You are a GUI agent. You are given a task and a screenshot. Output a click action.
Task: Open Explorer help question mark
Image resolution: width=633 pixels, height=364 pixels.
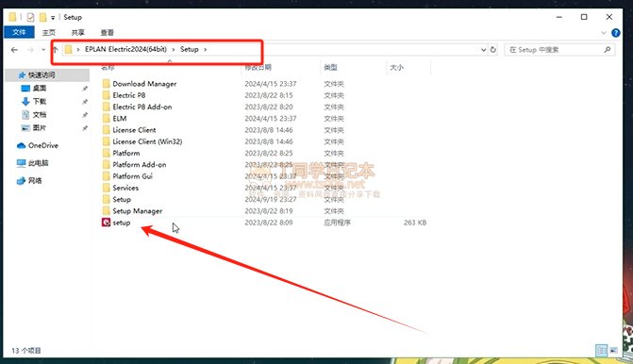[616, 33]
